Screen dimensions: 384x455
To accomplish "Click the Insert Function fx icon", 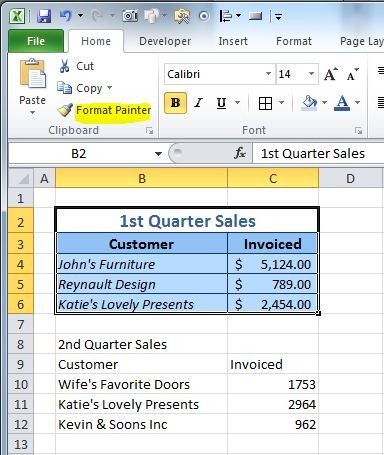I will 240,153.
